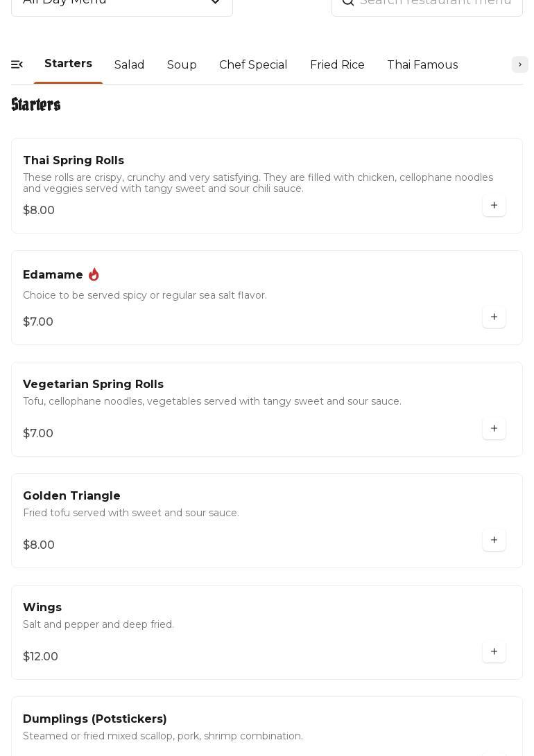Open the Chef Special tab
This screenshot has height=756, width=534.
(x=253, y=64)
